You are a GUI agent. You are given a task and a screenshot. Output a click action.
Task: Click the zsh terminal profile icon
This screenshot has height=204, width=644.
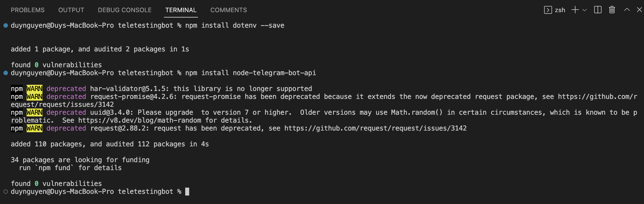point(548,10)
